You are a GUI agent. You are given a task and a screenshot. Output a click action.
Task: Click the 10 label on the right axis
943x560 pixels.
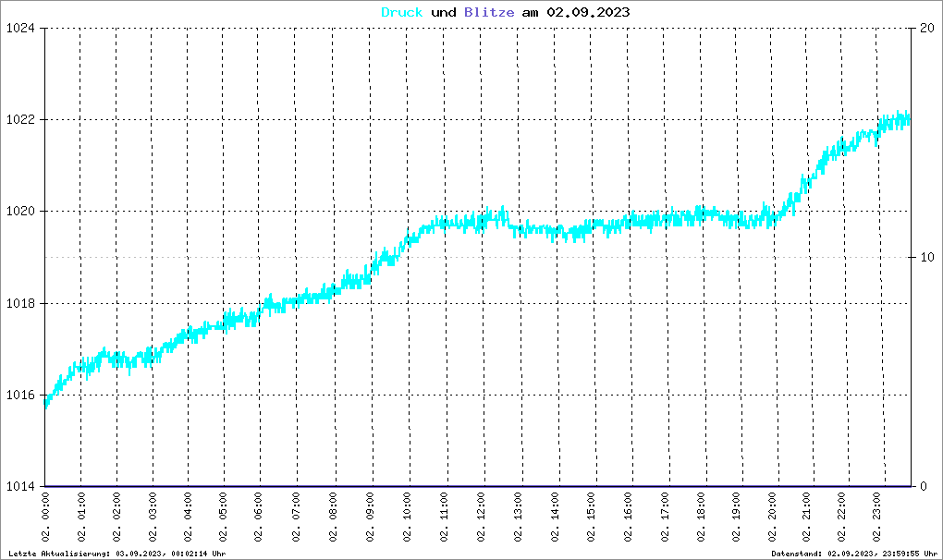point(925,258)
